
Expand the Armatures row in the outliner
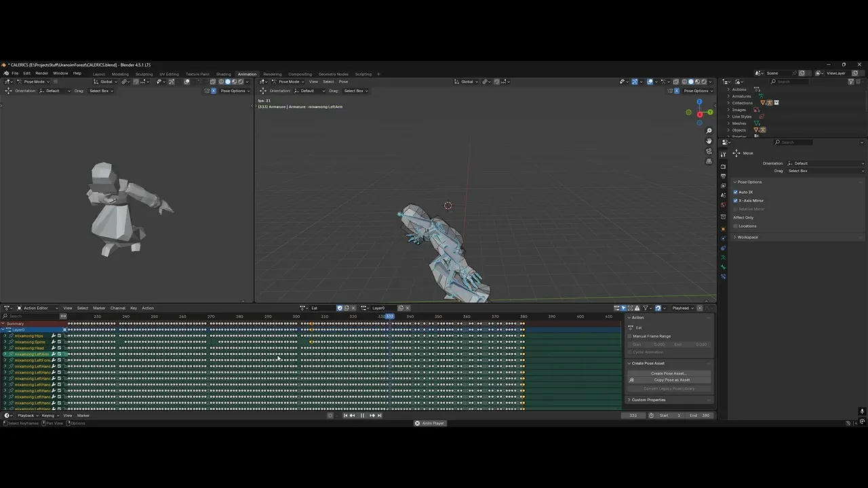[x=728, y=96]
